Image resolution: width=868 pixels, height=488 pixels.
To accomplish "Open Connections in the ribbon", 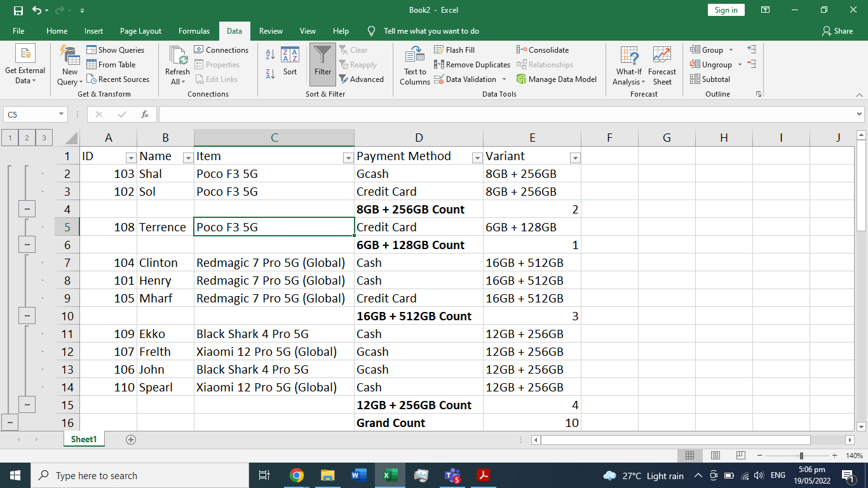I will [x=221, y=50].
